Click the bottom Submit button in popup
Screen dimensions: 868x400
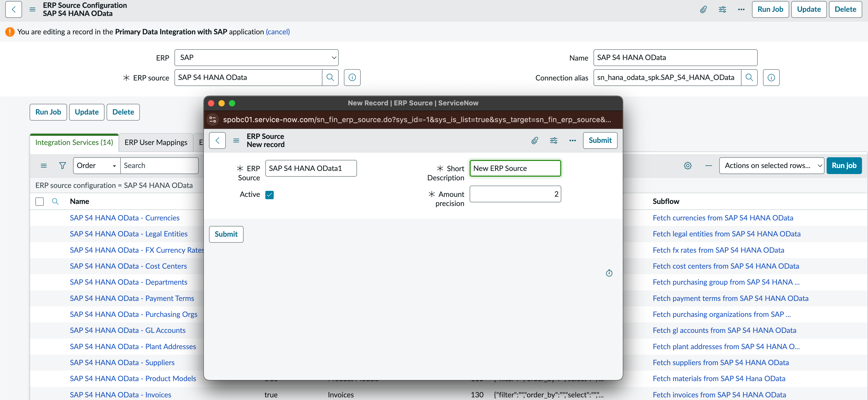coord(226,234)
